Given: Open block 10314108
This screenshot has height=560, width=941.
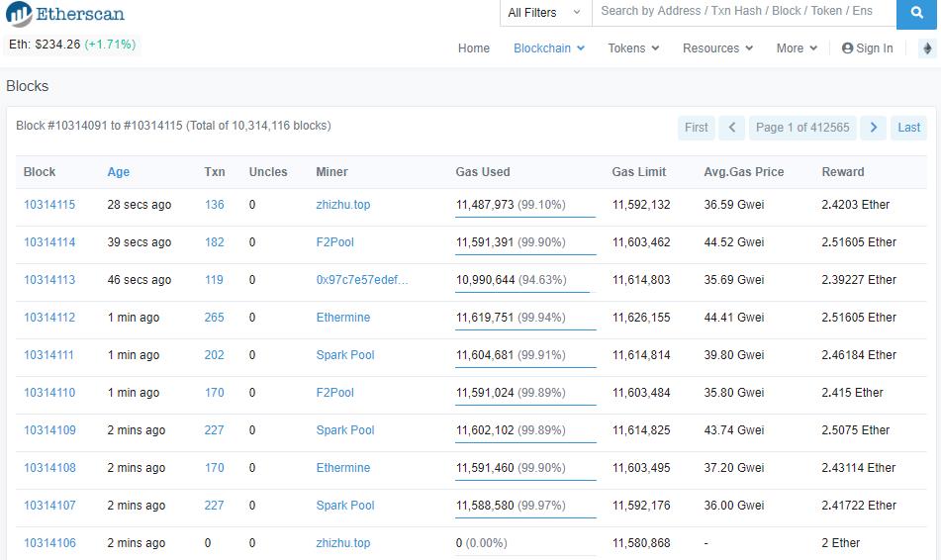Looking at the screenshot, I should (x=49, y=468).
